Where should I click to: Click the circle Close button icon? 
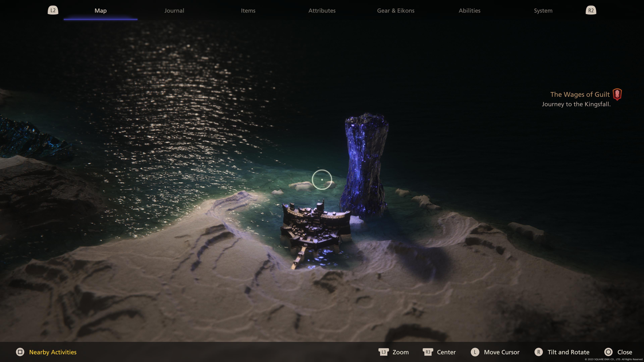608,352
